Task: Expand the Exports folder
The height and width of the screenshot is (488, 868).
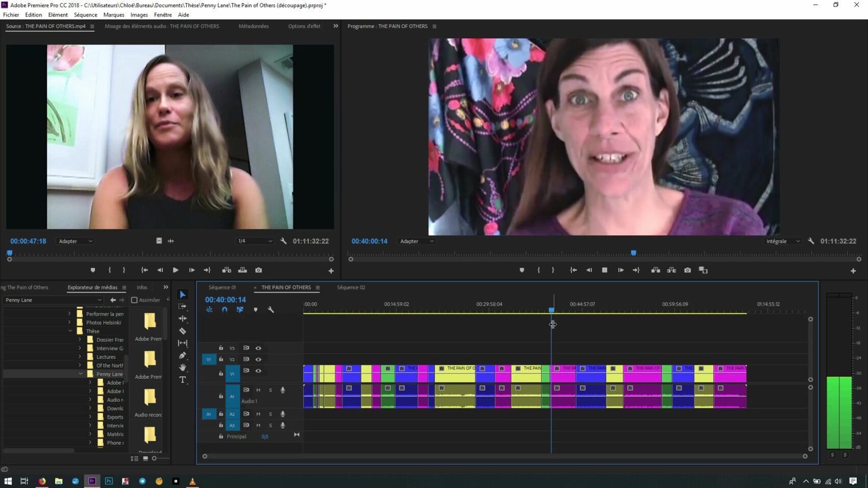Action: 90,417
